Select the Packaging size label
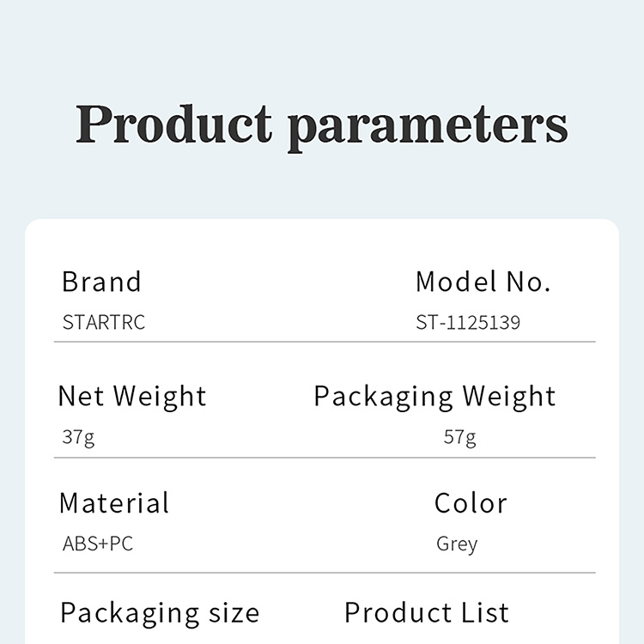This screenshot has height=644, width=644. click(160, 613)
